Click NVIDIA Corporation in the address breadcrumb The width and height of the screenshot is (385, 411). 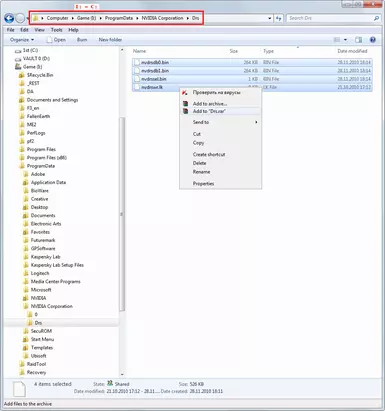pyautogui.click(x=162, y=18)
